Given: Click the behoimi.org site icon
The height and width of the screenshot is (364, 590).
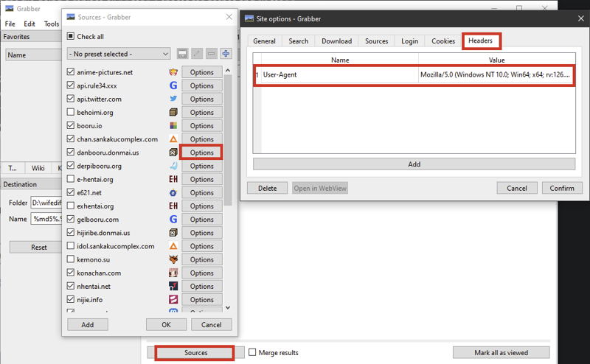Looking at the screenshot, I should 173,113.
